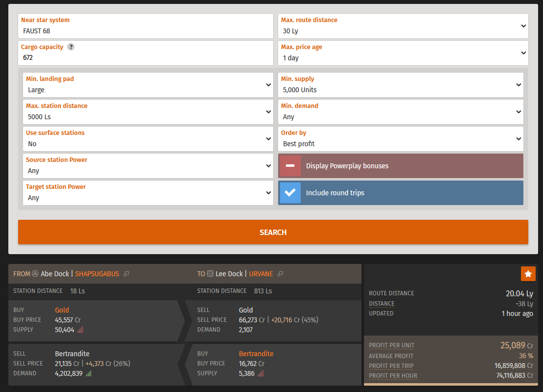Screen dimensions: 543x392
Task: Click the 813 Ls station distance value
Action: click(263, 291)
